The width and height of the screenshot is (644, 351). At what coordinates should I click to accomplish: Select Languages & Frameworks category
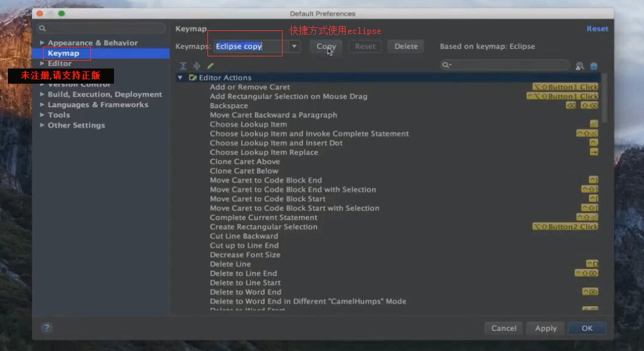click(98, 105)
